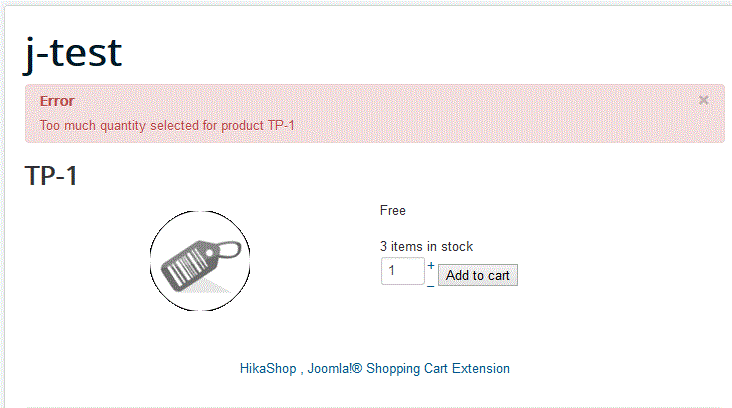Increase quantity with the plus sign
The height and width of the screenshot is (408, 732).
[431, 266]
